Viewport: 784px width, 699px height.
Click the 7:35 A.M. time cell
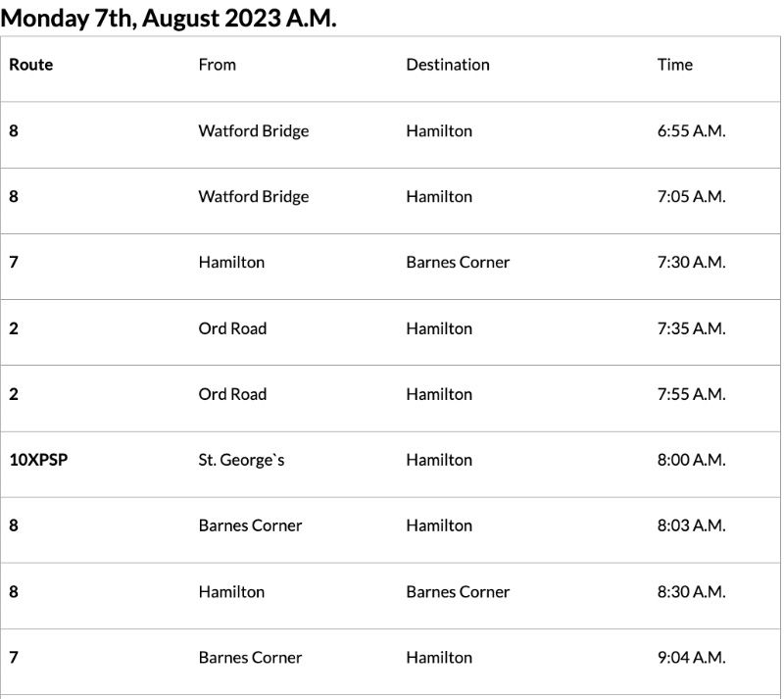pyautogui.click(x=691, y=328)
